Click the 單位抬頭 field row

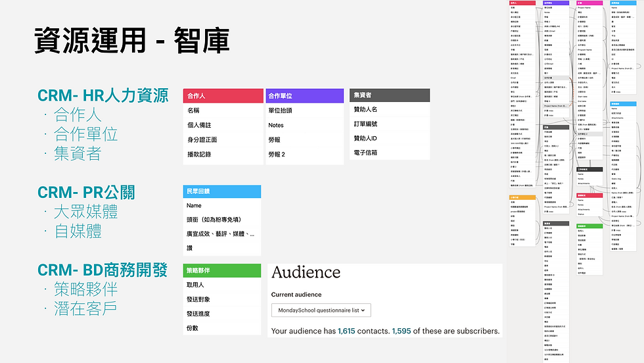pyautogui.click(x=304, y=110)
